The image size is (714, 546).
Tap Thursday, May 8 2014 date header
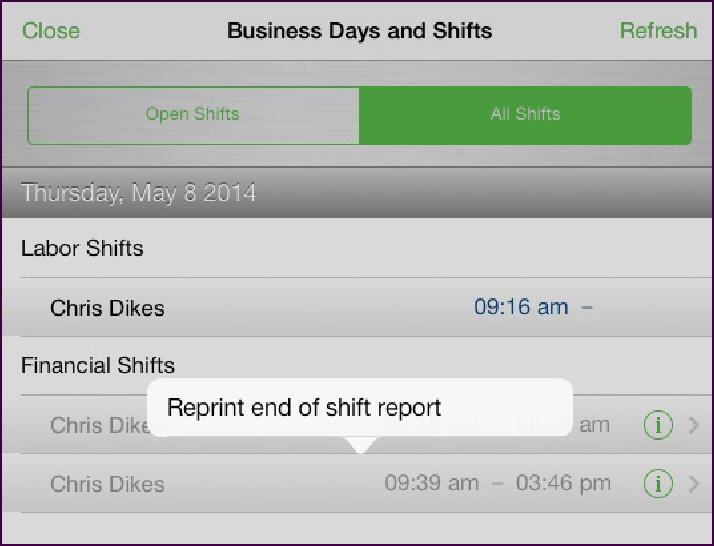tap(138, 193)
